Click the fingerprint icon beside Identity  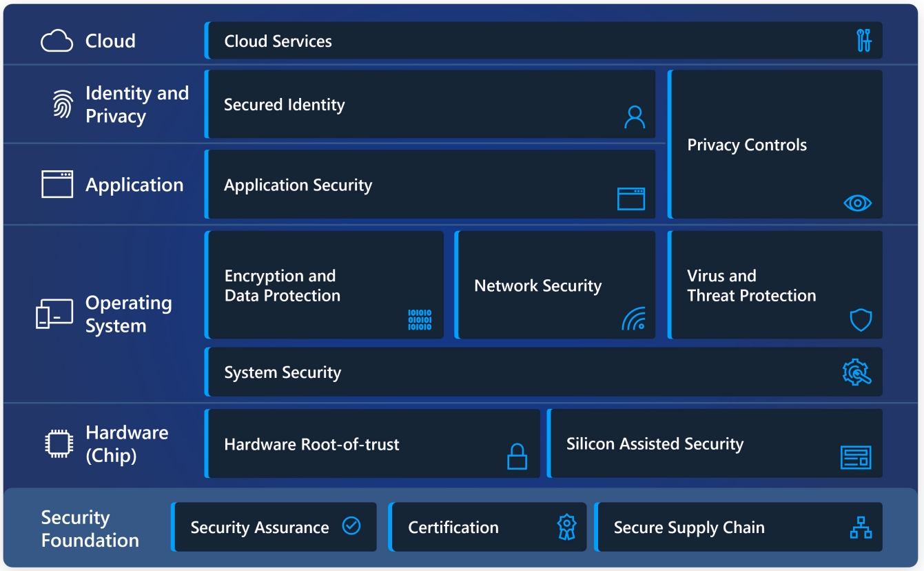pos(63,104)
